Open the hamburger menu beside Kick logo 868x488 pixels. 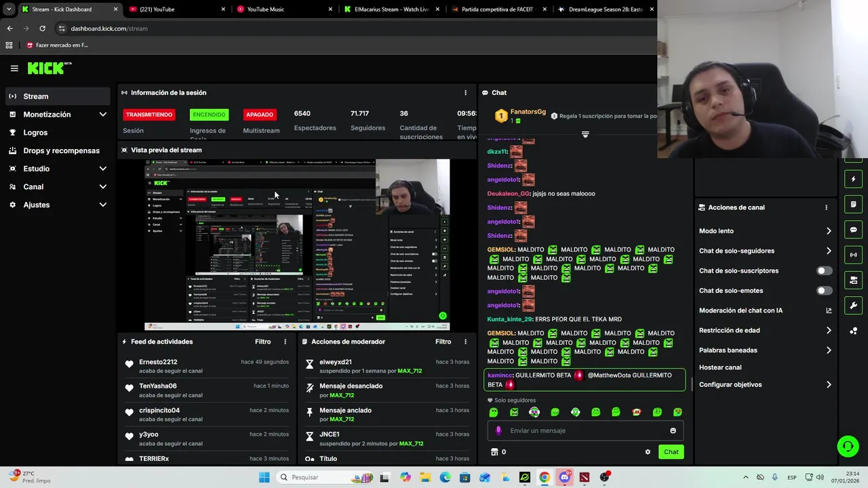(x=14, y=68)
